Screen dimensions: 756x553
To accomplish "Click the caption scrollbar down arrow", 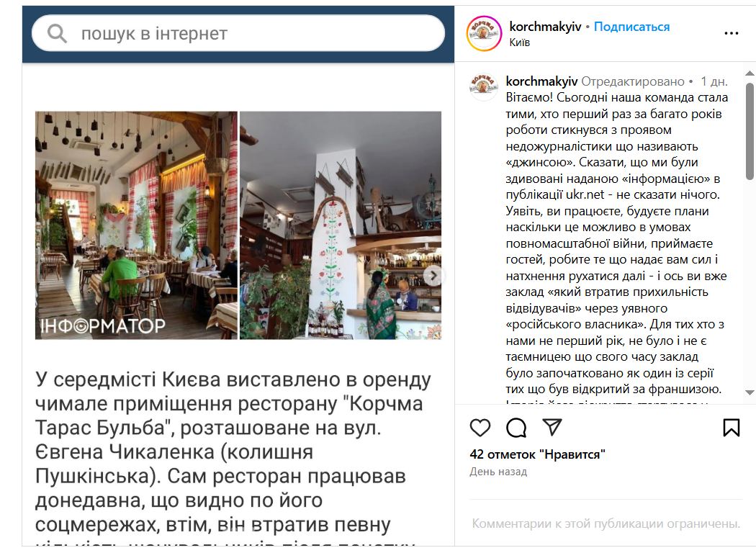I will 750,392.
